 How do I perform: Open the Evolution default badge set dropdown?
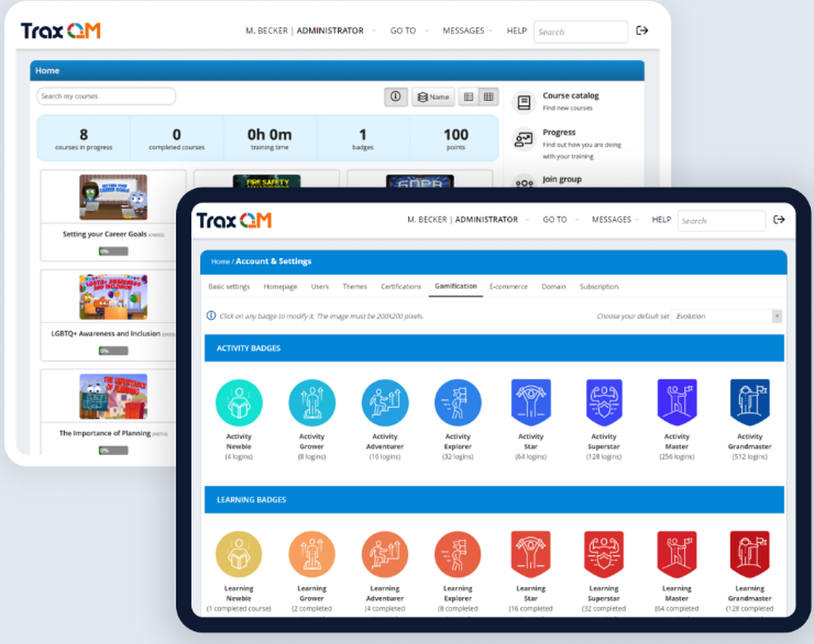click(725, 313)
